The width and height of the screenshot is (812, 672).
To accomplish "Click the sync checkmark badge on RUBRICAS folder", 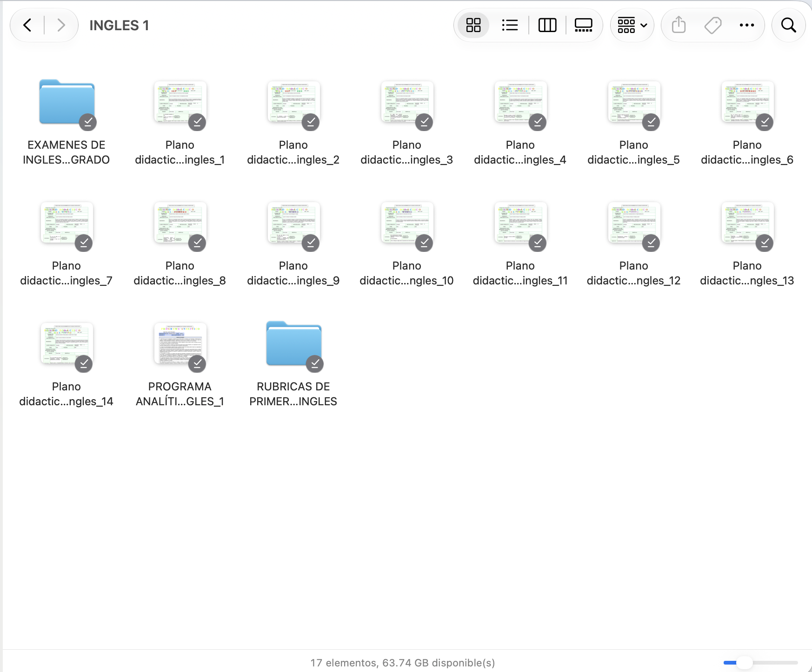I will click(x=315, y=363).
